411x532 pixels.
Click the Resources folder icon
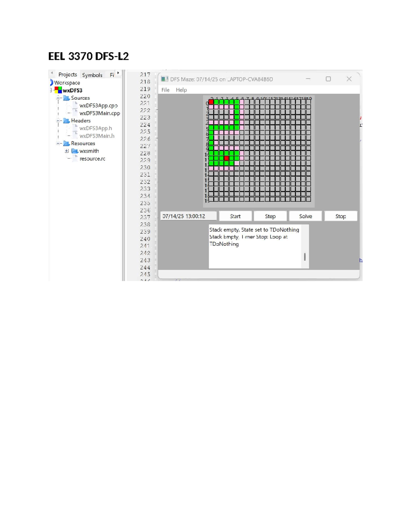coord(67,144)
